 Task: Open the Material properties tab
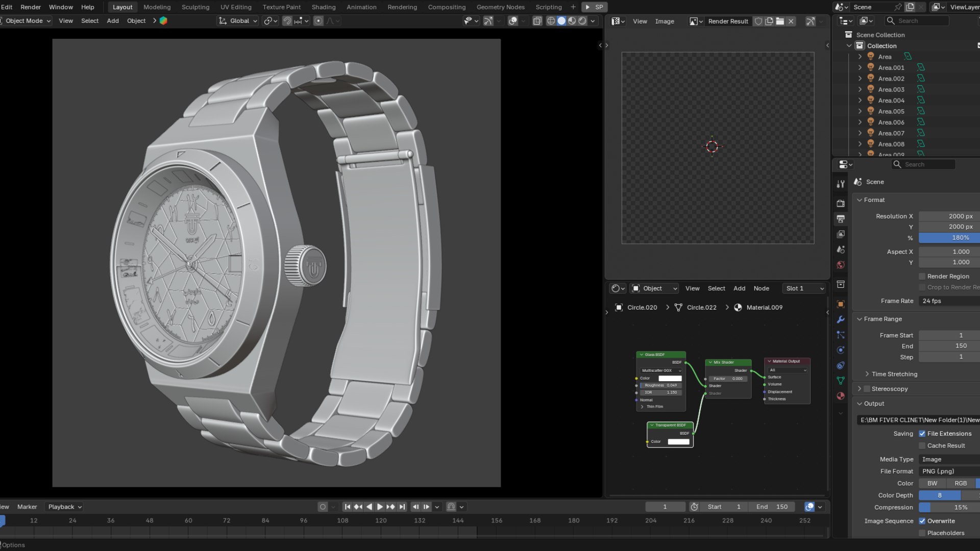tap(841, 396)
